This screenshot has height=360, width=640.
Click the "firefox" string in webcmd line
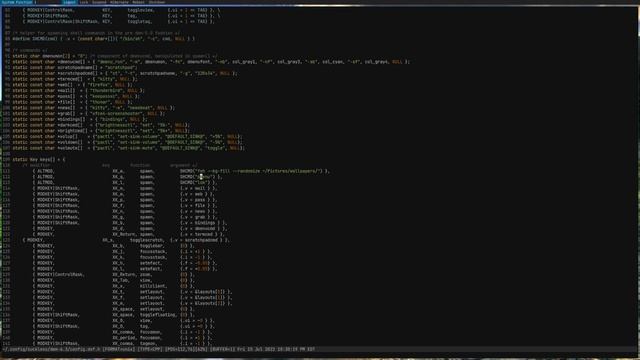(x=100, y=85)
